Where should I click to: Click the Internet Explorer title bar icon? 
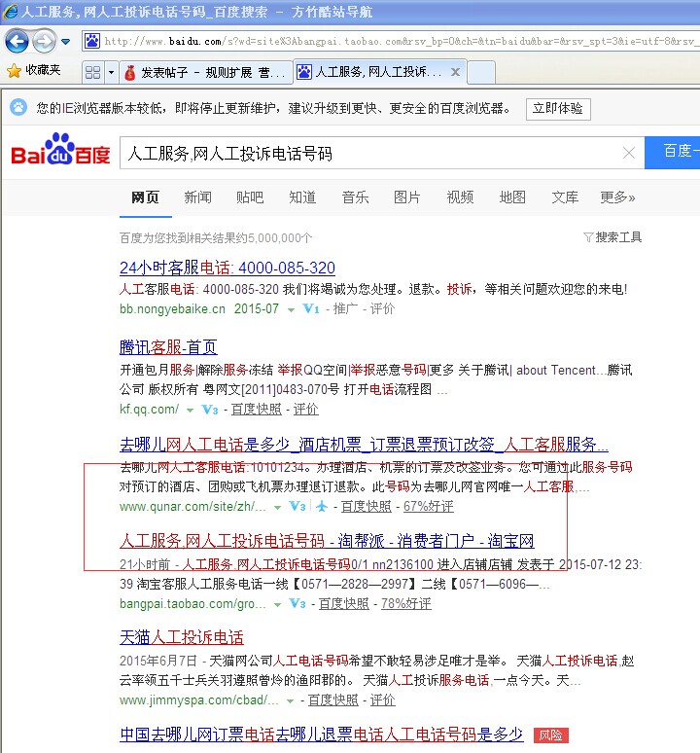pos(10,12)
